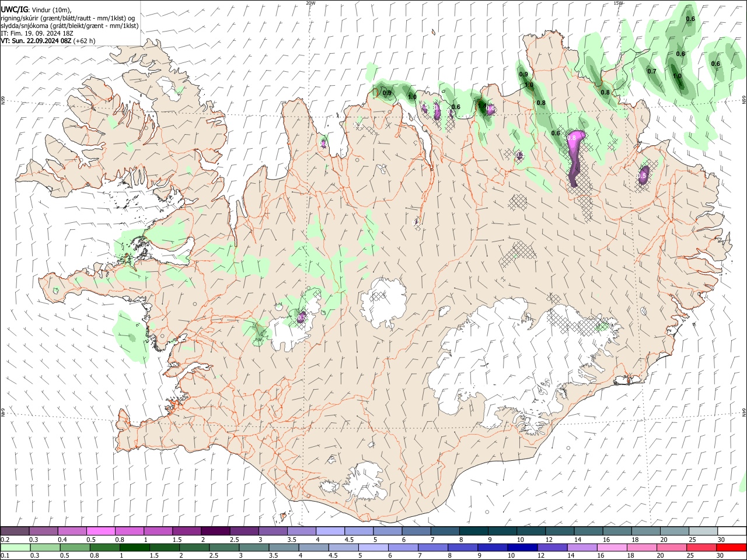This screenshot has width=747, height=560.
Task: Click the '0.8' value inside the large pink snow band
Action: click(x=572, y=138)
